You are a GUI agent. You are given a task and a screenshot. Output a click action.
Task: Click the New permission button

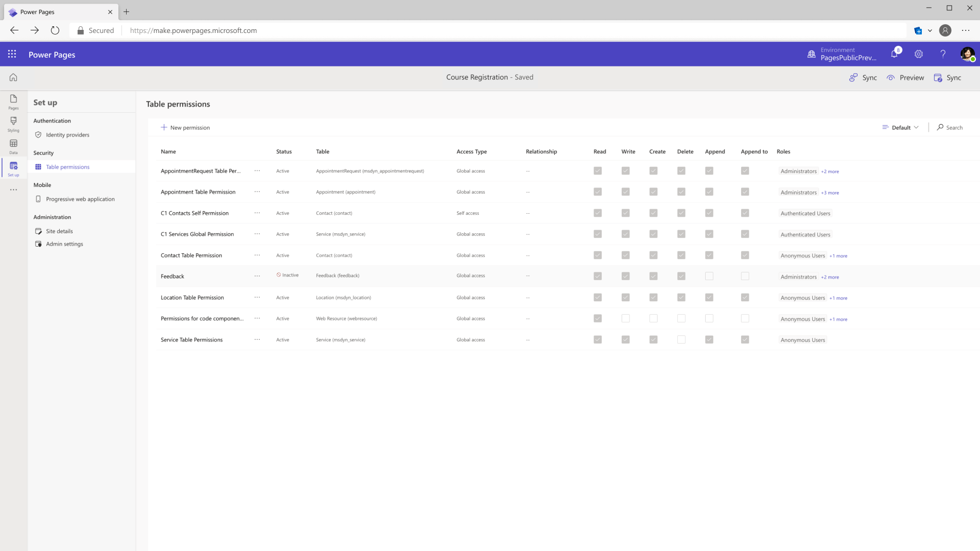click(x=185, y=128)
